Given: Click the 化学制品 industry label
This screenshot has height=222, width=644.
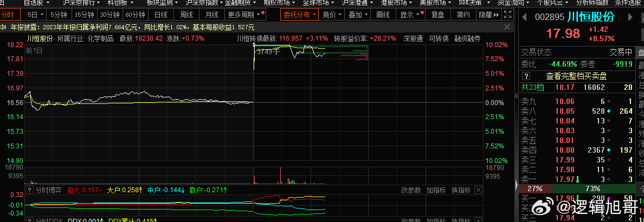Looking at the screenshot, I should pos(100,38).
